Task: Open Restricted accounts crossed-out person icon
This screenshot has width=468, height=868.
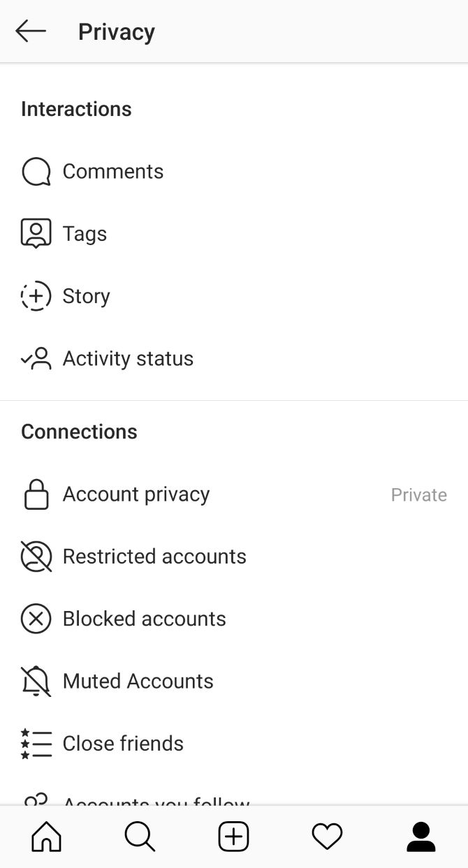Action: 36,556
